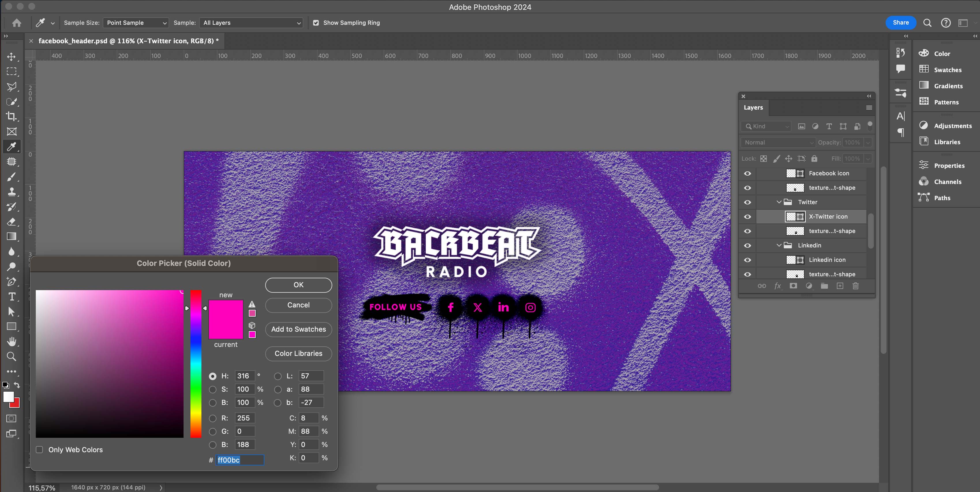The height and width of the screenshot is (492, 980).
Task: Click the Color Libraries button
Action: pyautogui.click(x=298, y=354)
